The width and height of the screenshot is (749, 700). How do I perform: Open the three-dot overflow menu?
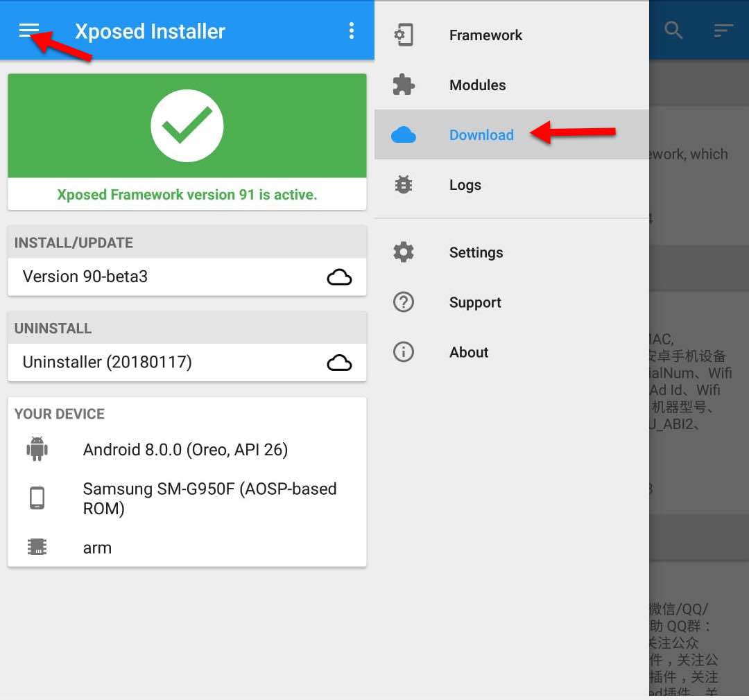click(x=352, y=30)
